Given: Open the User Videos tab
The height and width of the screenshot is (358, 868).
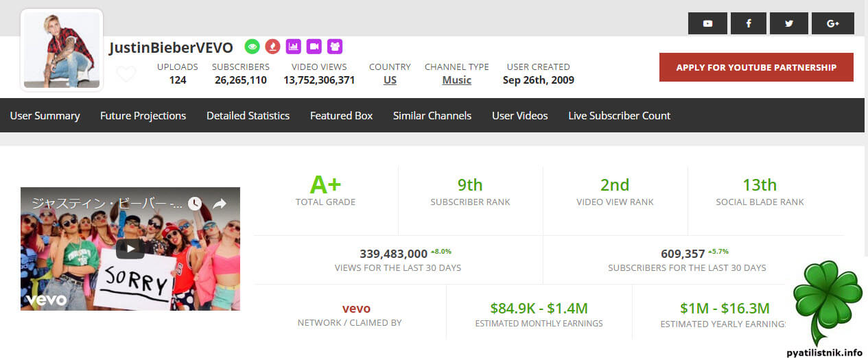Looking at the screenshot, I should point(519,115).
